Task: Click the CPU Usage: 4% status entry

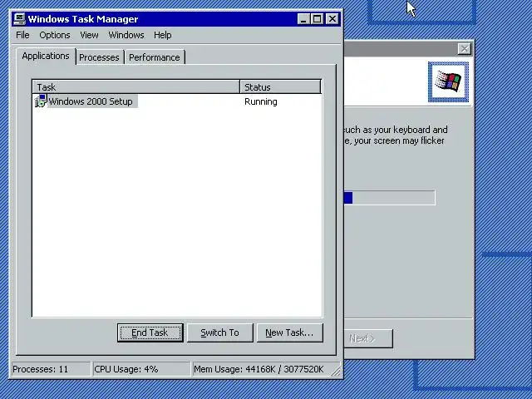Action: [141, 369]
